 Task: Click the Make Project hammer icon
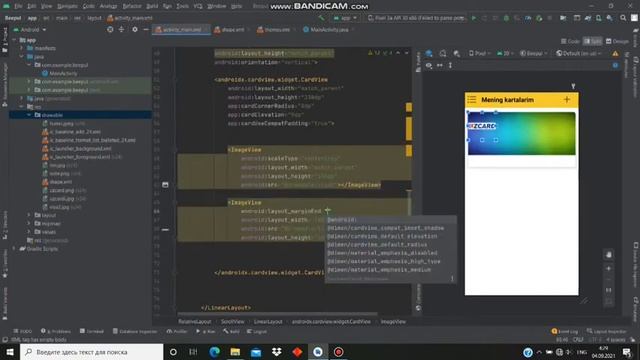(321, 18)
